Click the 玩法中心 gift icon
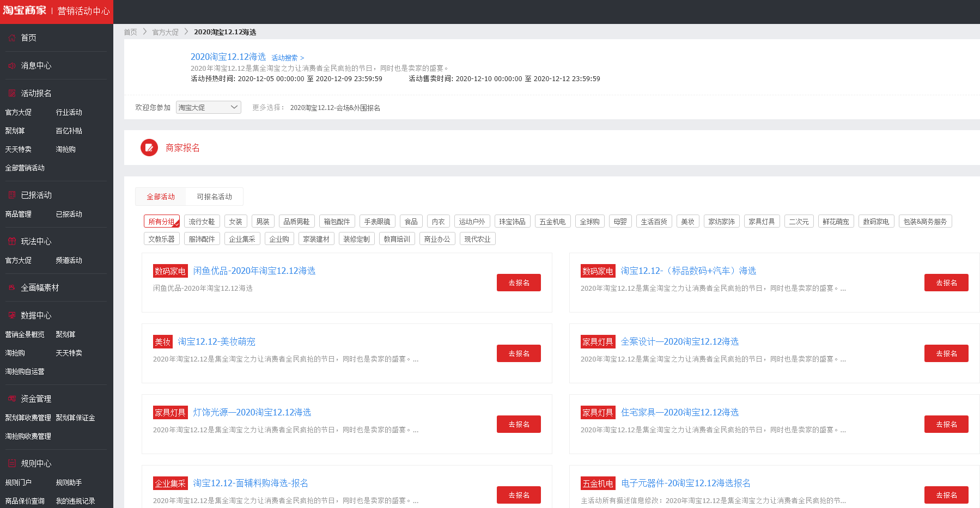 pos(12,242)
